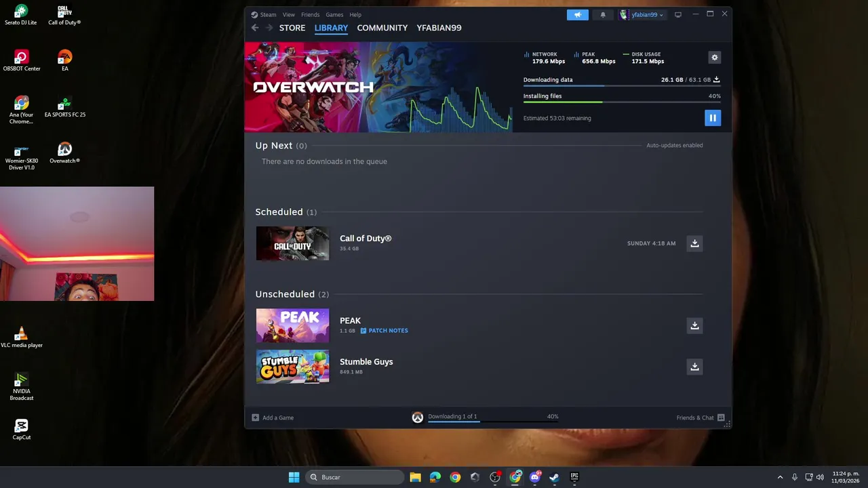Expand the yfabian99 account dropdown

pos(642,14)
